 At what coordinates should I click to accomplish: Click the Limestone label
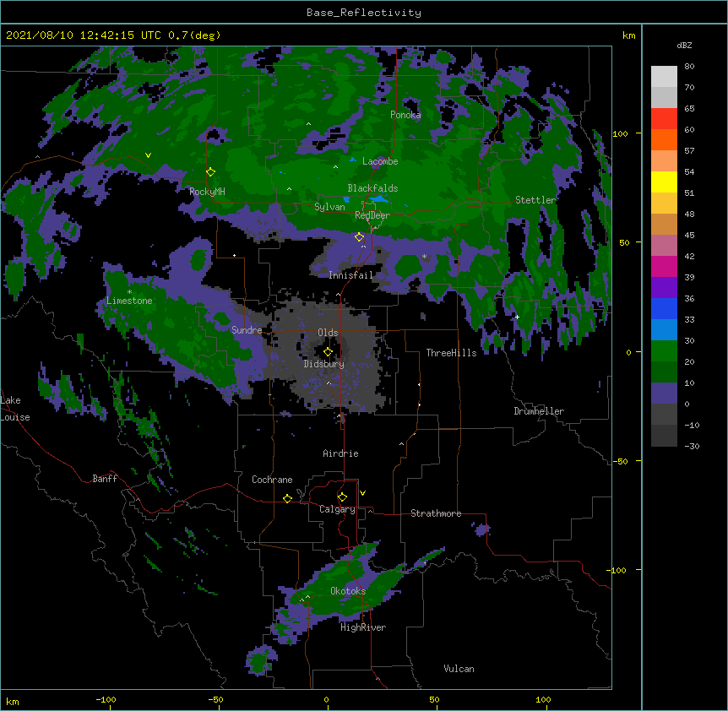(129, 301)
